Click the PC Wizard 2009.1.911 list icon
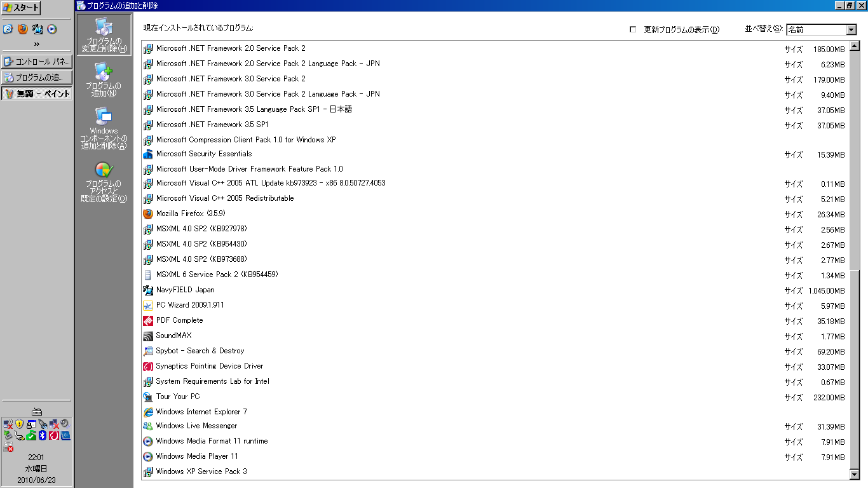 coord(148,306)
